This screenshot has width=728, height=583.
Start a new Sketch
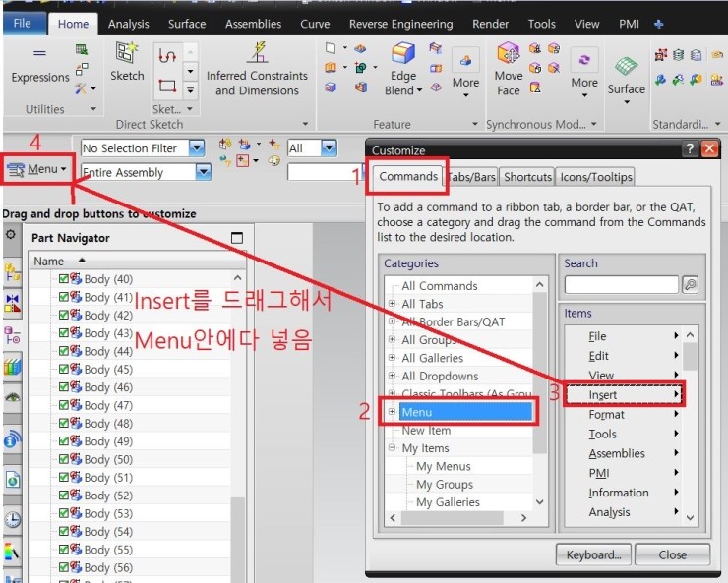point(127,60)
